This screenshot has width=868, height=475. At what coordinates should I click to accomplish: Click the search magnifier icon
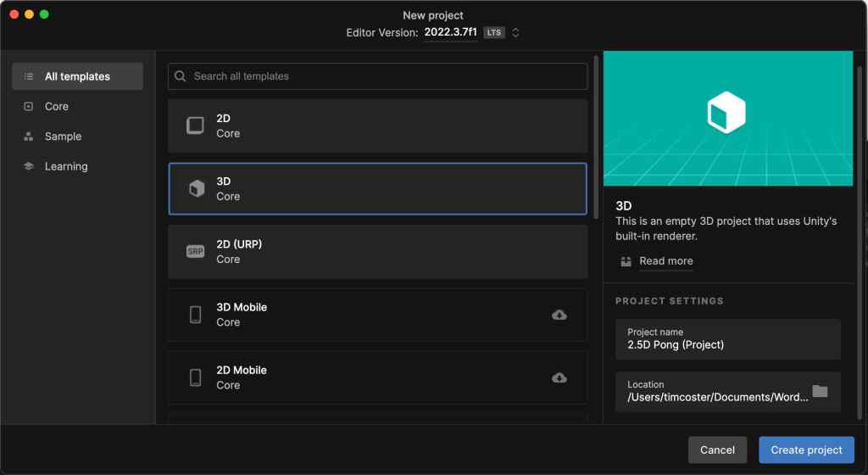coord(181,76)
